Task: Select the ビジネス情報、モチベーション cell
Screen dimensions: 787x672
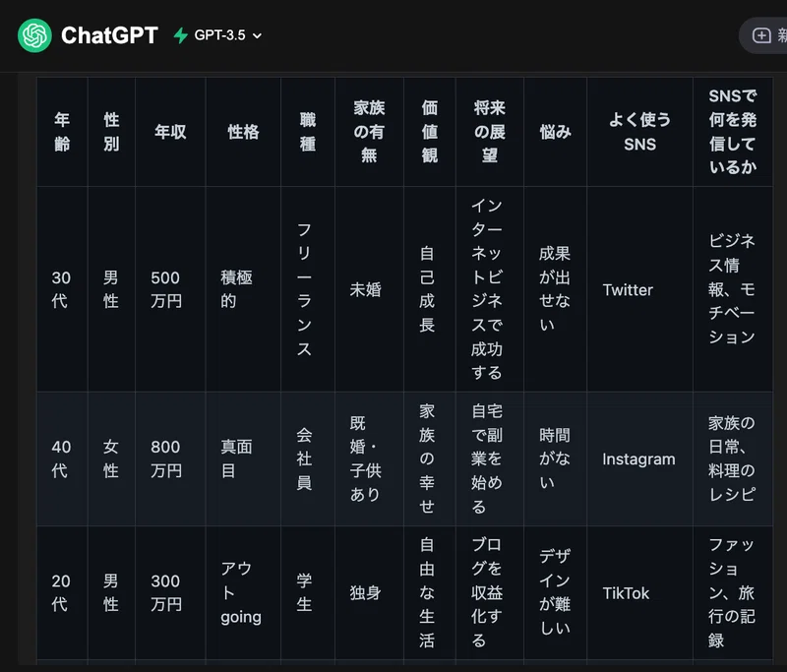Action: point(731,289)
